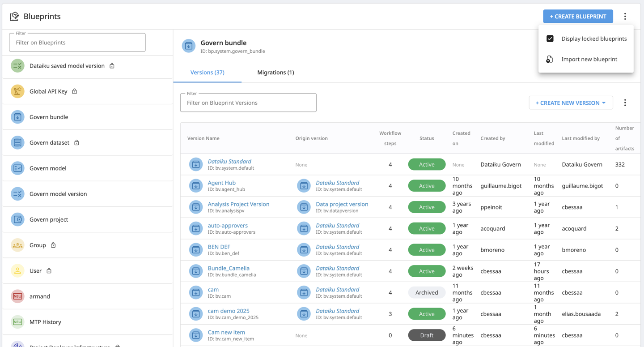Screen dimensions: 644x347
Task: Click the elias.bousaada last modified cell
Action: [581, 314]
